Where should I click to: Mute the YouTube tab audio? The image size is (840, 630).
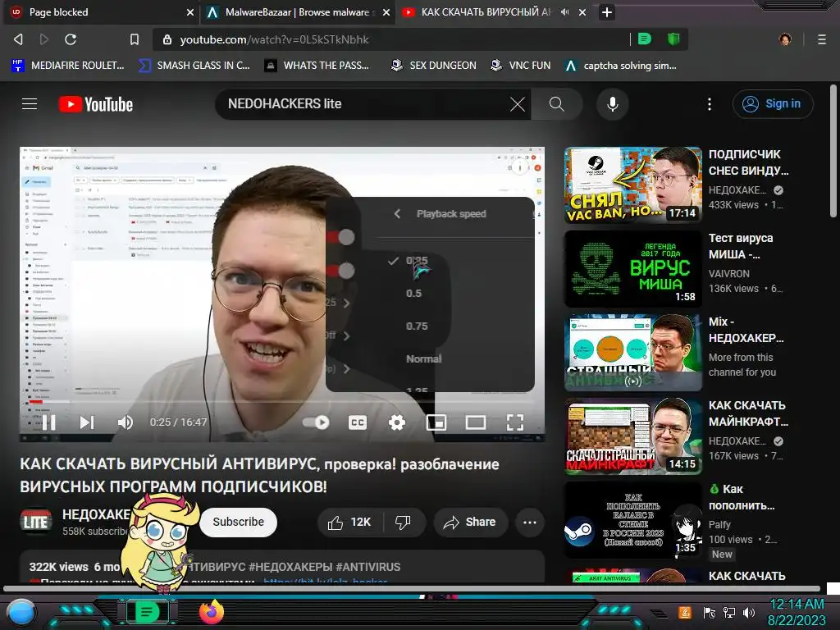tap(564, 11)
